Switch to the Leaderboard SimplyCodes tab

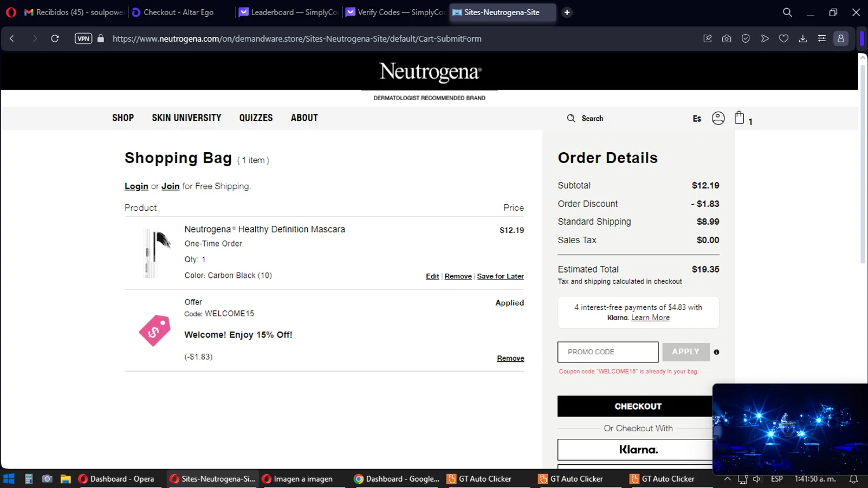289,12
